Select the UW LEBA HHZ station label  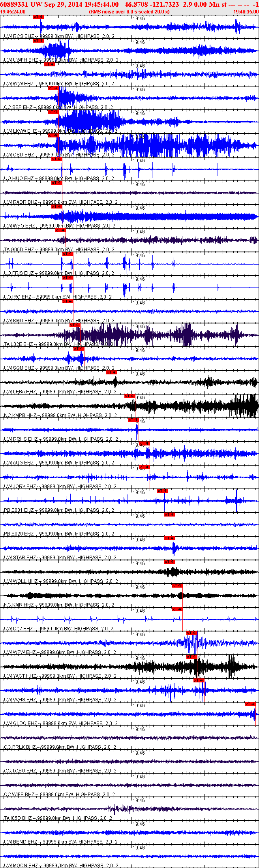[20, 392]
